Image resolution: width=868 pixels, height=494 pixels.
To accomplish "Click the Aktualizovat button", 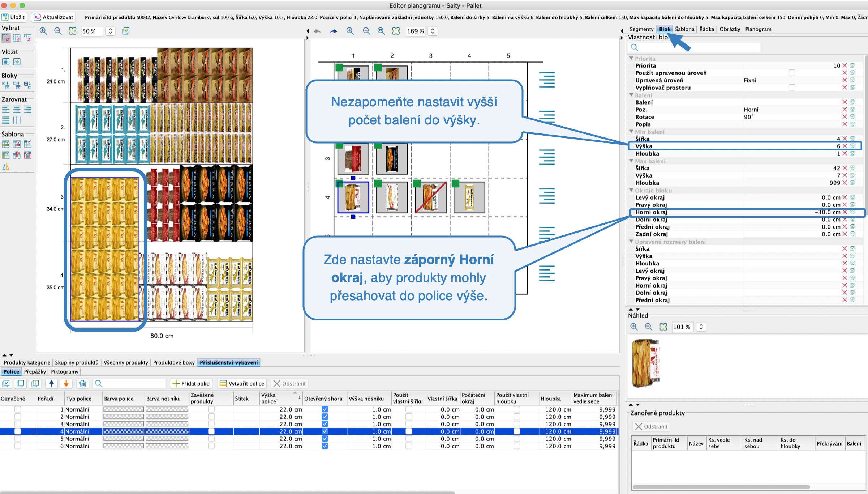I will click(x=54, y=17).
